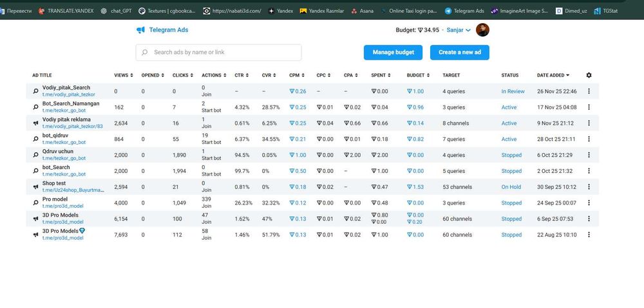
Task: Open the three-dot menu for Vodiy_pitak_Search
Action: [589, 91]
